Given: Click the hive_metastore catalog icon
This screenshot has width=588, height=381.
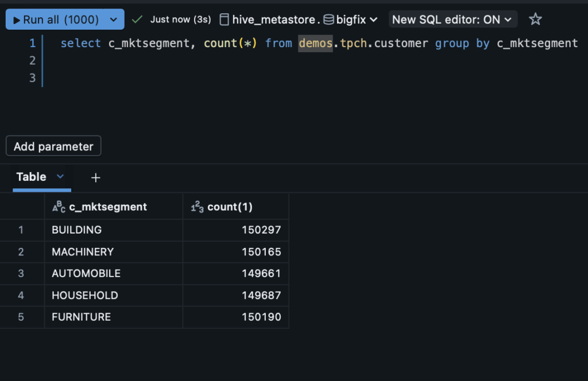Looking at the screenshot, I should 224,20.
